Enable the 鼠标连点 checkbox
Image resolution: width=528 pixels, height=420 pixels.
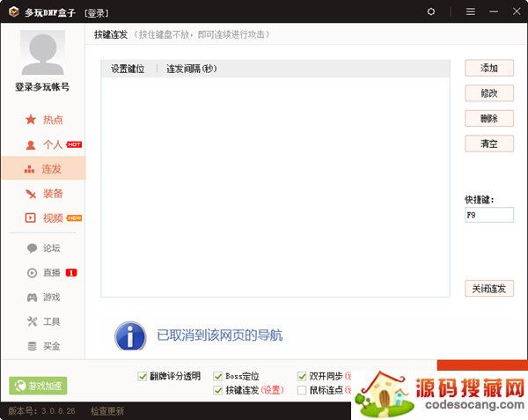(302, 390)
